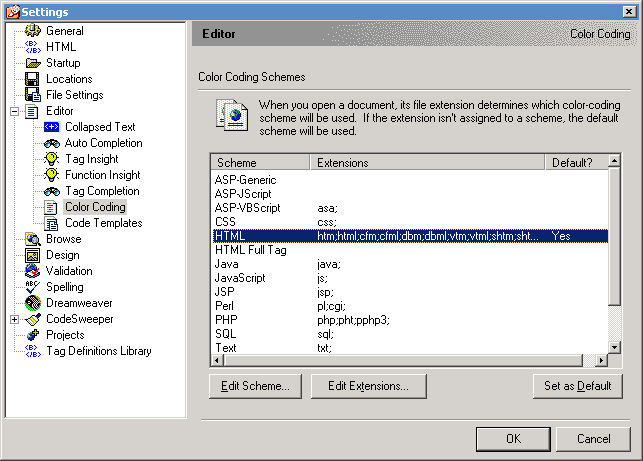
Task: Select the ASP-Generic scheme row
Action: [x=410, y=180]
